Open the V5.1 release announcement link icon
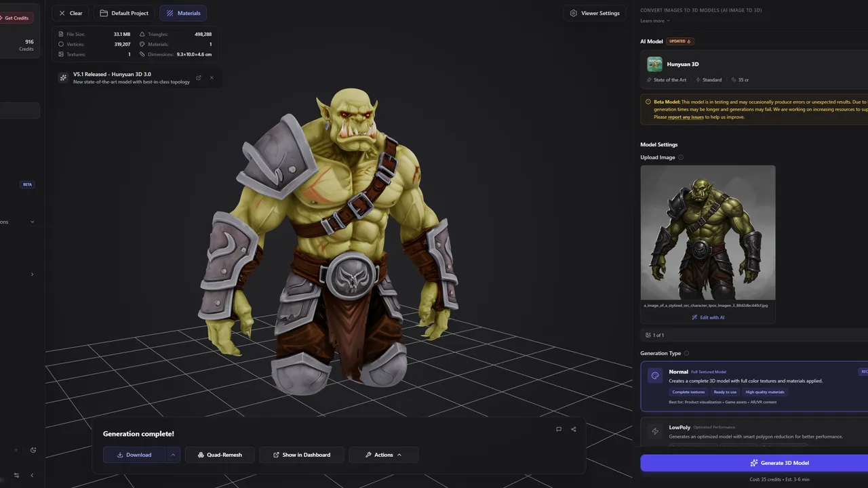This screenshot has height=488, width=868. point(199,77)
